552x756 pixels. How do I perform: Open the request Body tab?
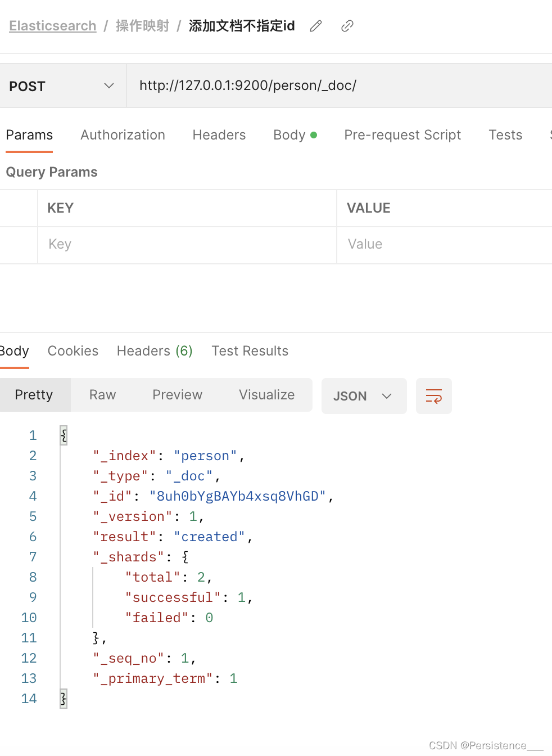tap(295, 135)
